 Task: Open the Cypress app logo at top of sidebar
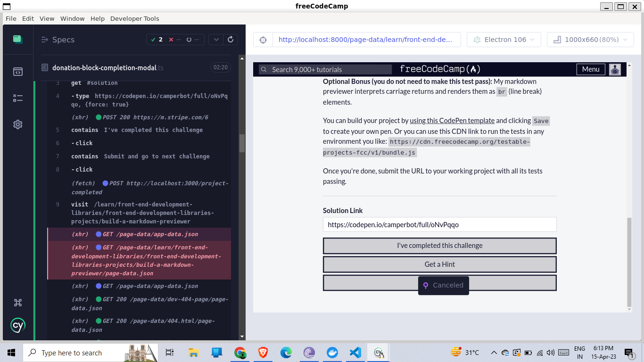click(17, 40)
